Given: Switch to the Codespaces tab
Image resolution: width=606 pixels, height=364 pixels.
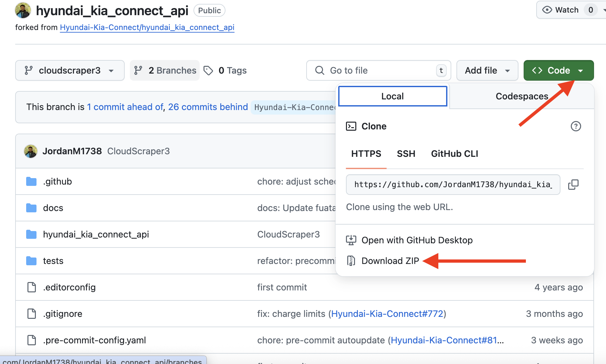Looking at the screenshot, I should point(521,96).
